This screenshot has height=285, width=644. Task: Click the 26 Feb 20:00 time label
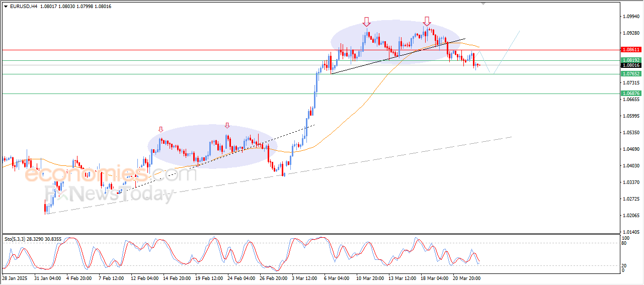click(x=274, y=277)
